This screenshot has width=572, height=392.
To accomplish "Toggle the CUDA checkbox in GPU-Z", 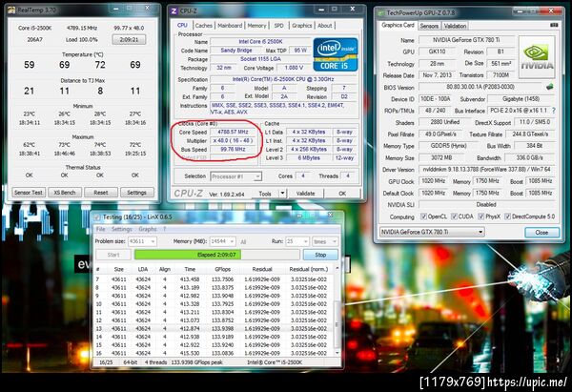I will click(x=454, y=217).
